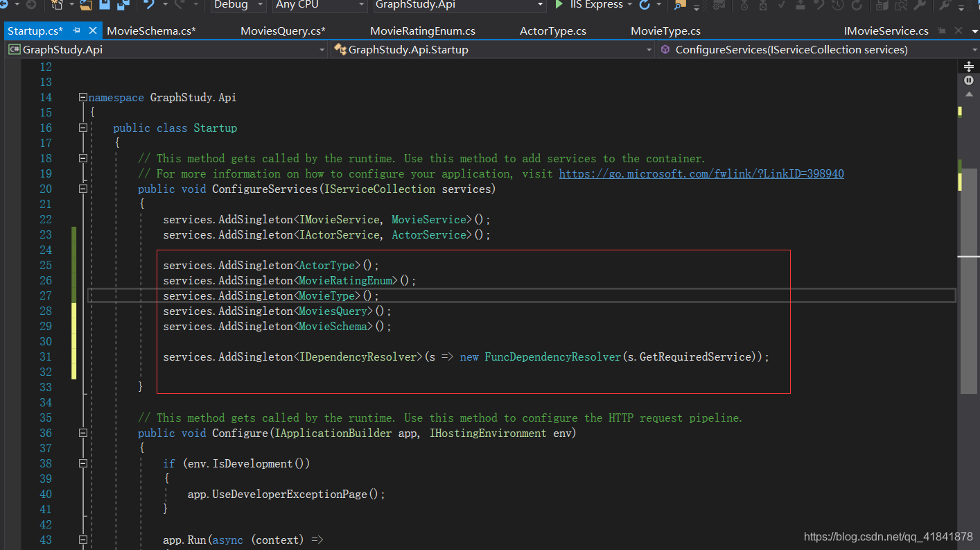Click the MovieService type on line 22
Image resolution: width=980 pixels, height=550 pixels.
(x=429, y=220)
